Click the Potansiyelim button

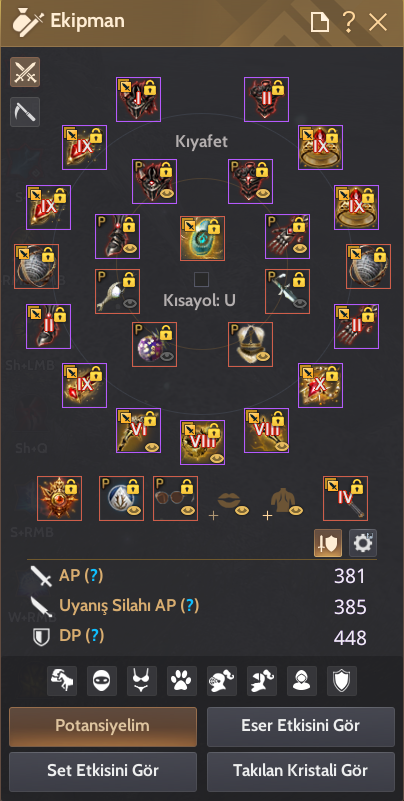(x=103, y=726)
